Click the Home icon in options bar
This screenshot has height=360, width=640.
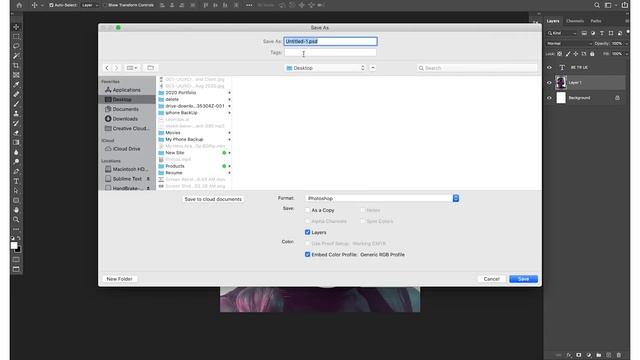[x=19, y=5]
